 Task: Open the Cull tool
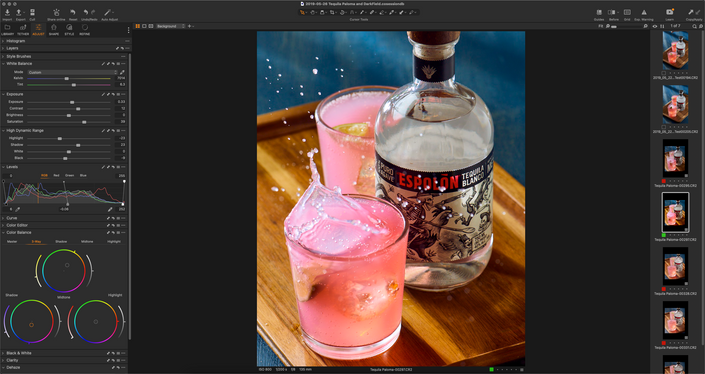tap(32, 13)
